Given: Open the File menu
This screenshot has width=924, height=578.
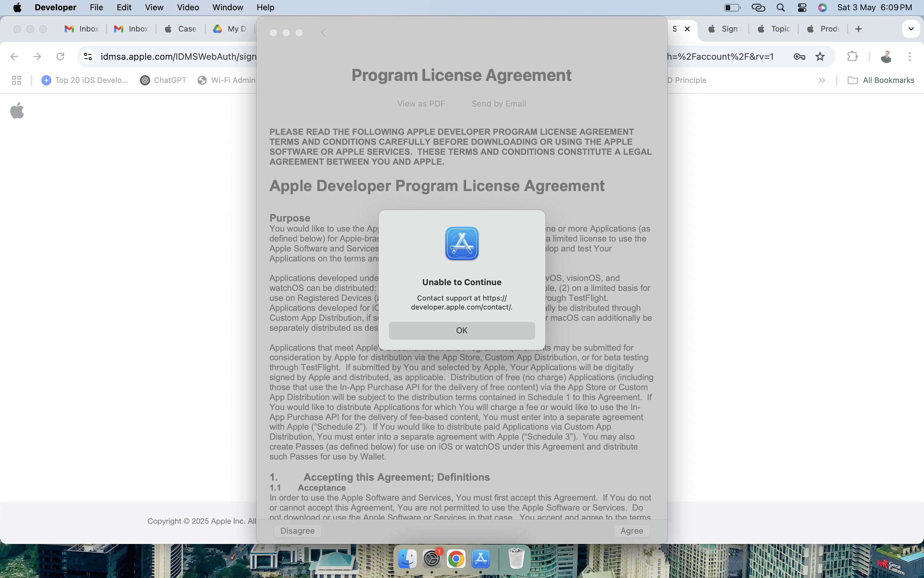Looking at the screenshot, I should [x=96, y=7].
